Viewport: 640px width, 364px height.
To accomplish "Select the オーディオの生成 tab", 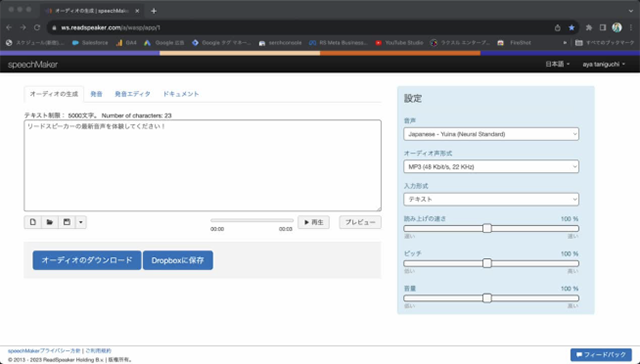I will [x=54, y=94].
